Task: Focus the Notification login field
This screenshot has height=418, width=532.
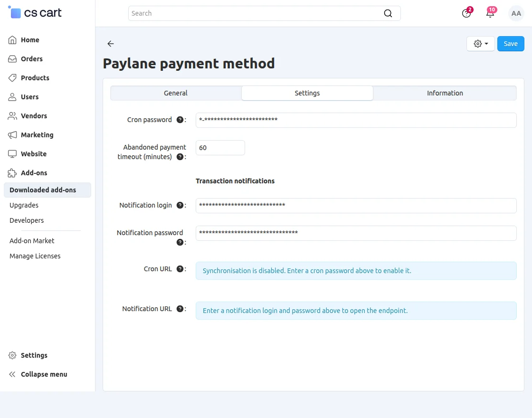Action: pyautogui.click(x=356, y=206)
